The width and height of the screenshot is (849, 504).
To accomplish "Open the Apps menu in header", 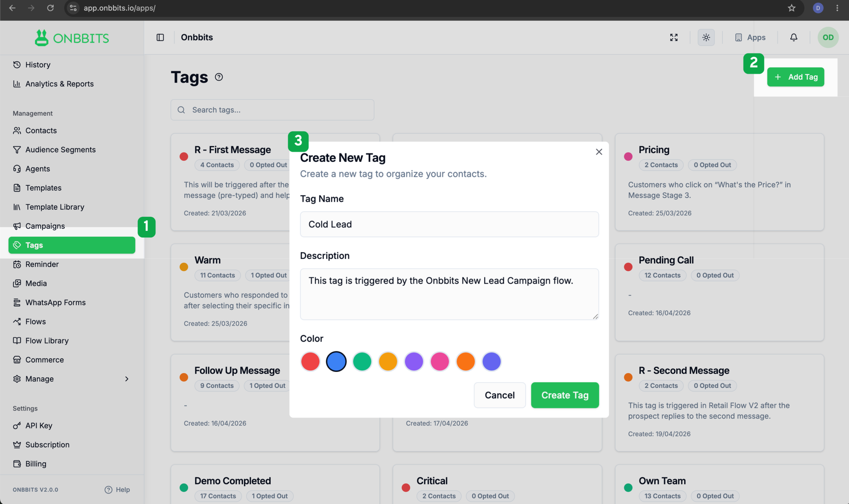I will 750,37.
